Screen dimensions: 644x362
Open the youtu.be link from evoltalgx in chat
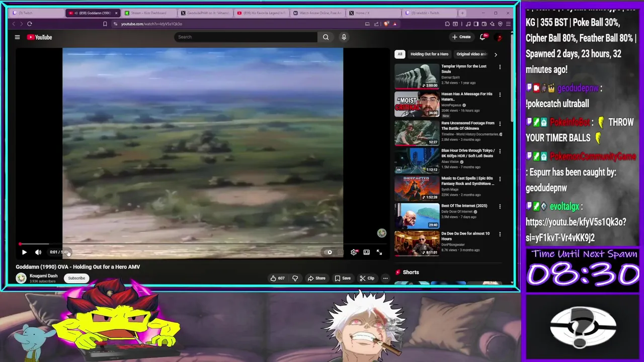pos(576,229)
